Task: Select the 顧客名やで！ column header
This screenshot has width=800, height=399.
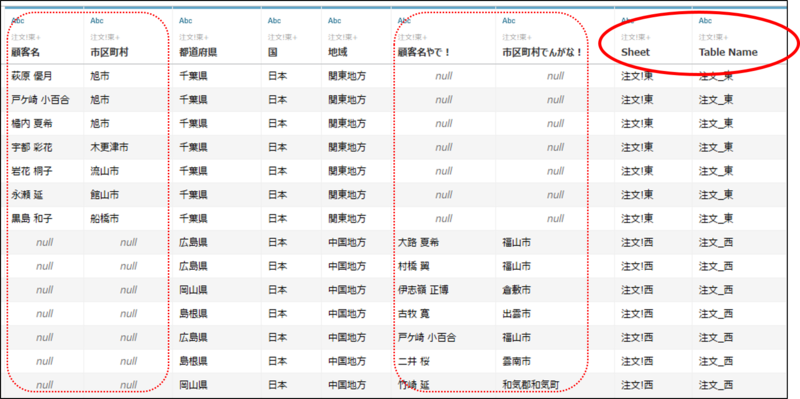Action: tap(424, 52)
